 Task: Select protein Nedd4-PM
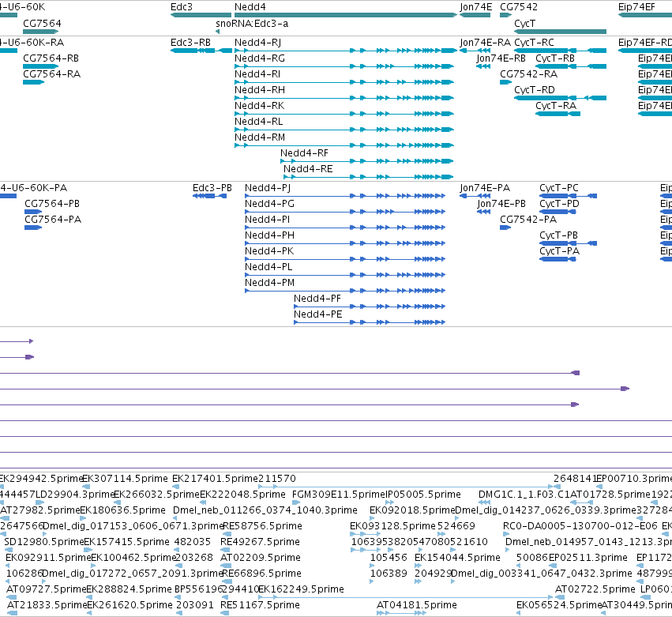tap(269, 283)
